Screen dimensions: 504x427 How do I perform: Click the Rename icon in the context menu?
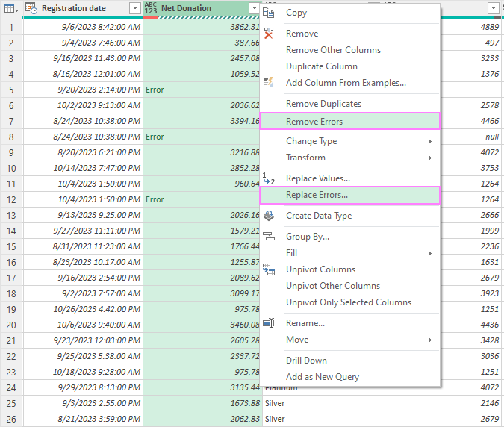pyautogui.click(x=269, y=323)
